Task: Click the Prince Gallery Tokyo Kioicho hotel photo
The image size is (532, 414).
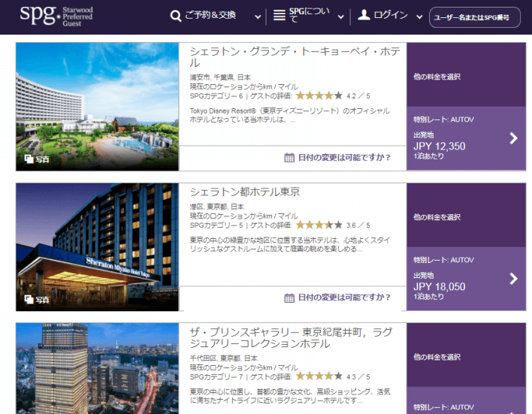Action: click(97, 368)
